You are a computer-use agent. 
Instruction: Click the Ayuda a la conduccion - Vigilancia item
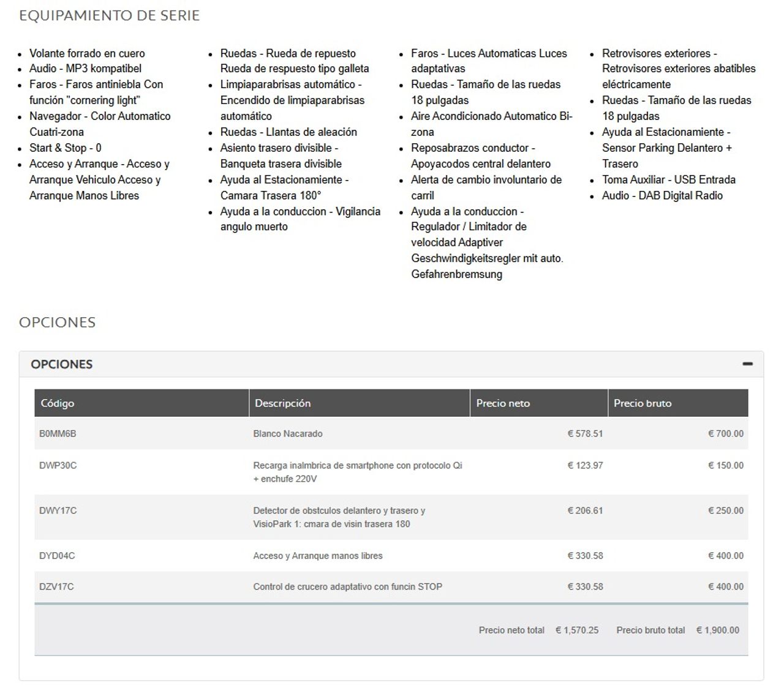click(x=300, y=219)
